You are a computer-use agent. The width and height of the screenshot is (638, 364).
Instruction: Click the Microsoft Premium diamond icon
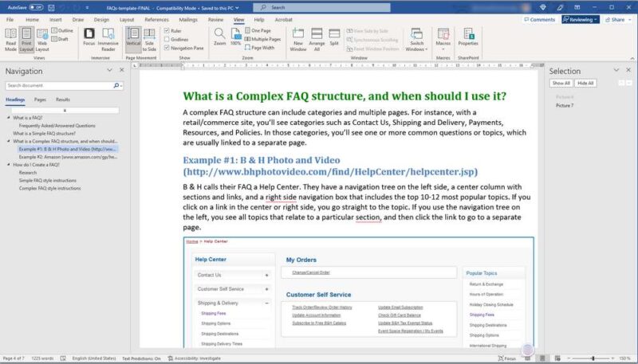click(543, 7)
